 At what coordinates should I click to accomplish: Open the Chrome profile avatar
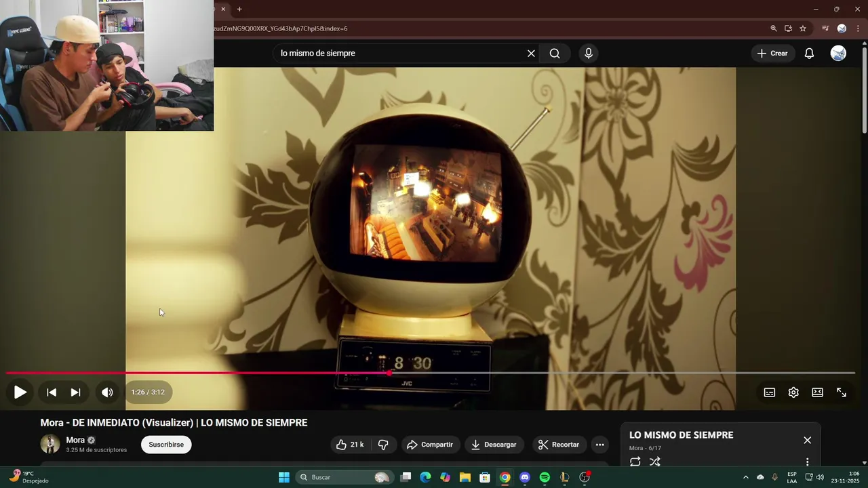(842, 28)
